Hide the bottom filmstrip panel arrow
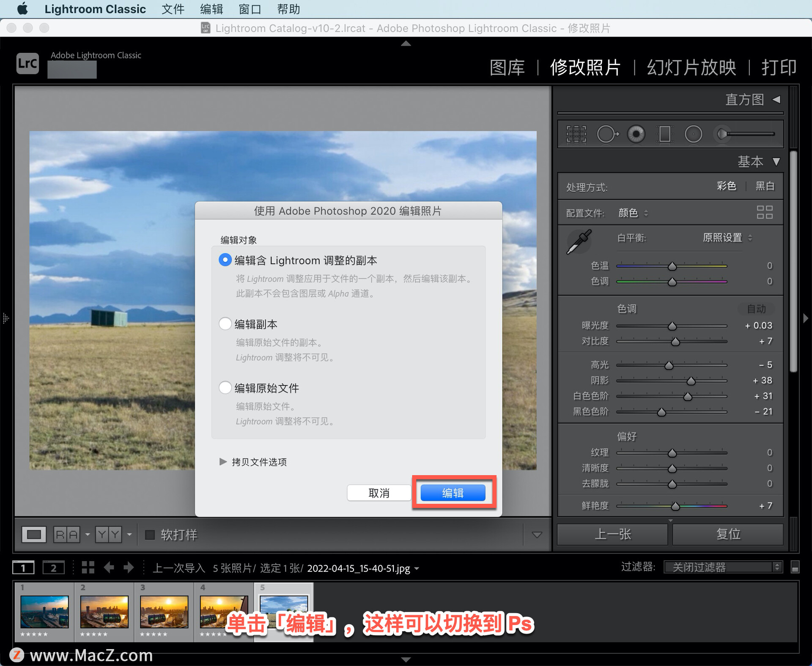812x666 pixels. point(406,659)
